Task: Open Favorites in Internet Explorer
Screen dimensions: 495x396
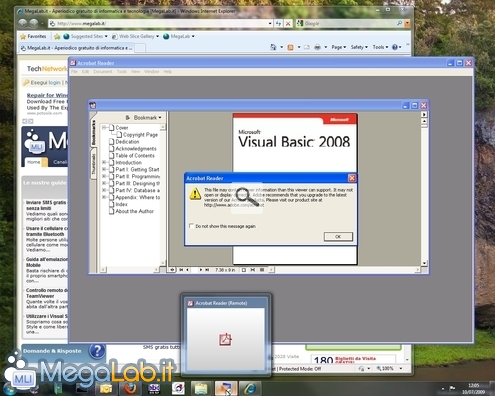Action: 33,36
